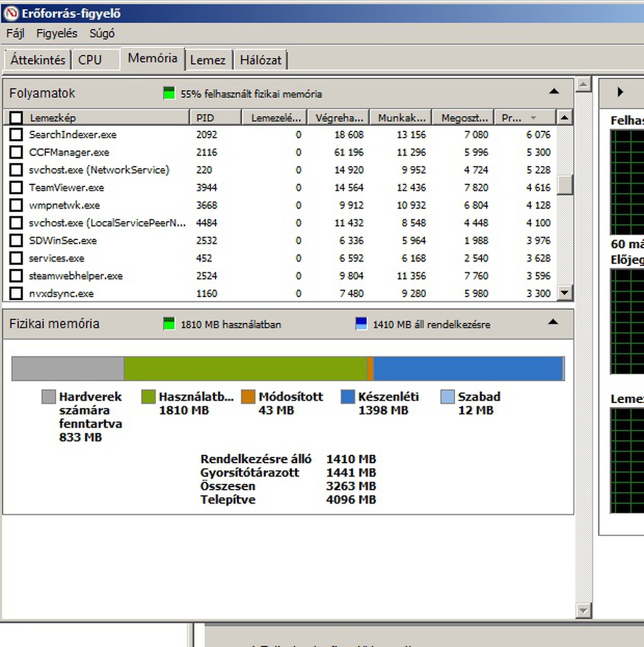
Task: Click the blue standby memory bar segment
Action: click(x=468, y=368)
